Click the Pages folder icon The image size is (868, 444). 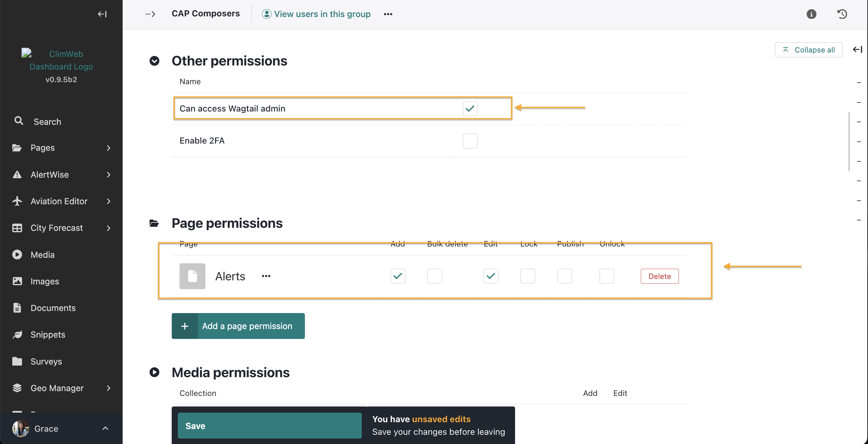(17, 148)
